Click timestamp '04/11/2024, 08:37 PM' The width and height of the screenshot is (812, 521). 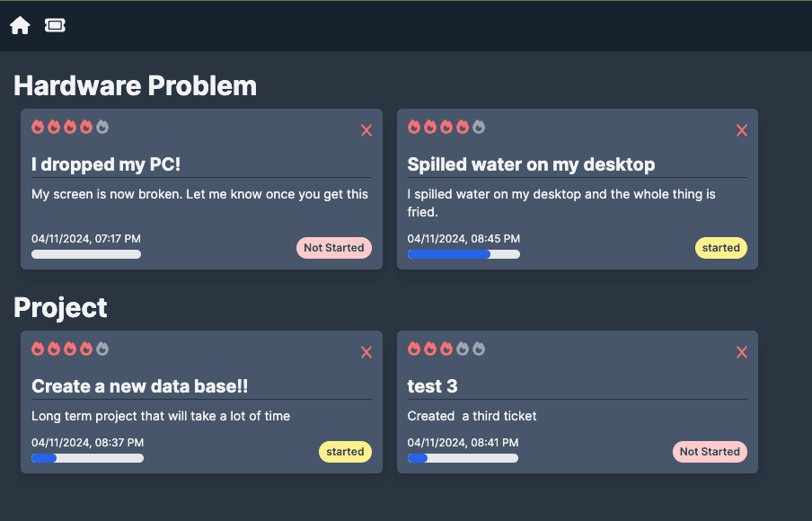(x=87, y=443)
